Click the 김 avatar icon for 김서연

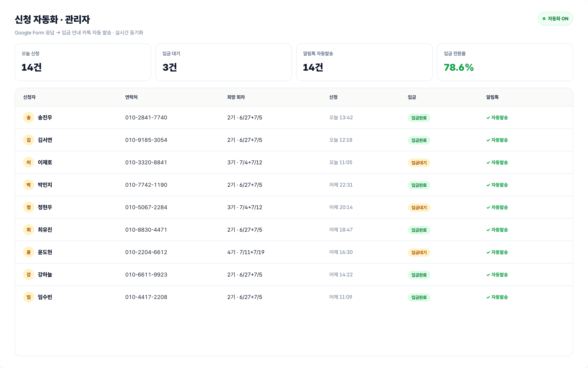(29, 140)
